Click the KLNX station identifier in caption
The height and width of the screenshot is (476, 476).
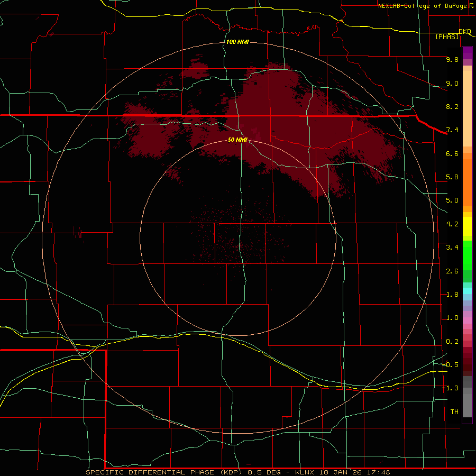305,472
